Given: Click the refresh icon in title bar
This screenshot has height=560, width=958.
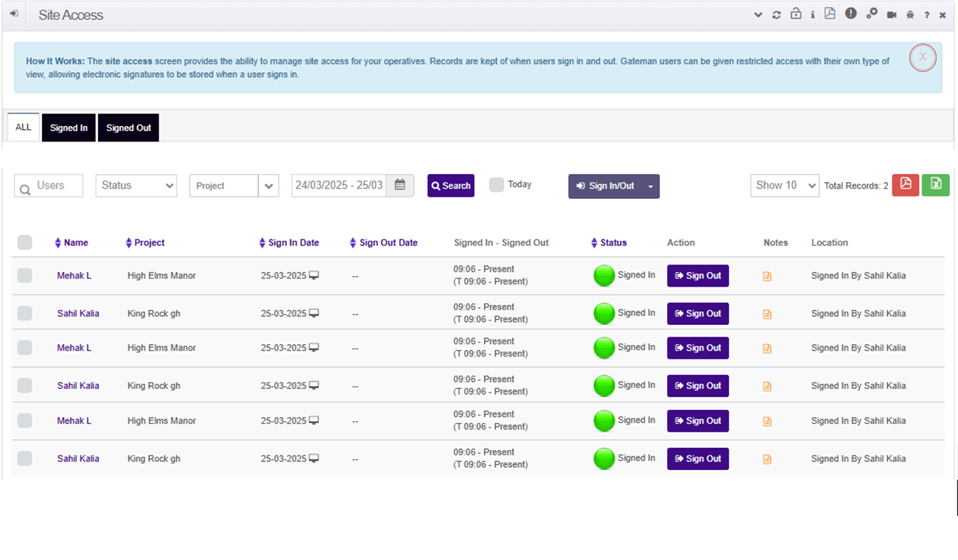Looking at the screenshot, I should tap(776, 15).
